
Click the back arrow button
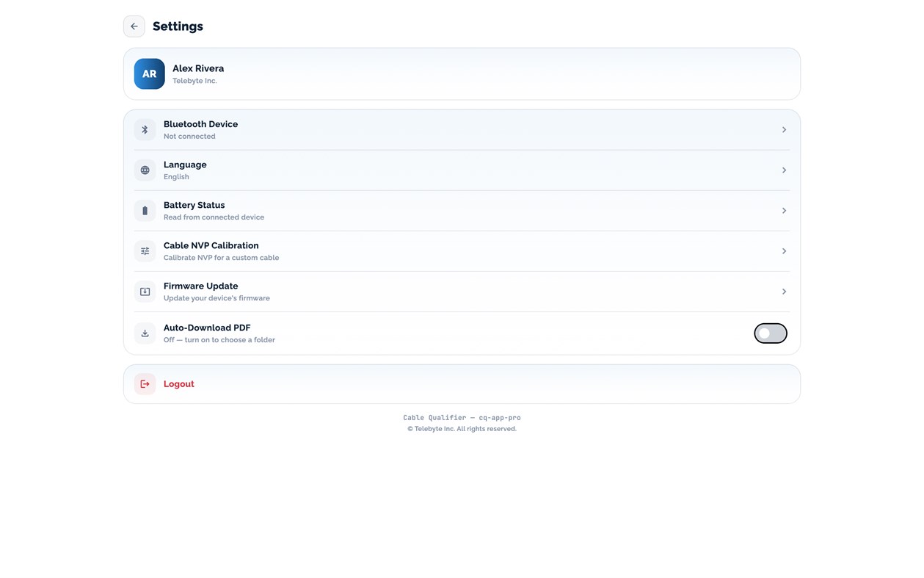(134, 26)
